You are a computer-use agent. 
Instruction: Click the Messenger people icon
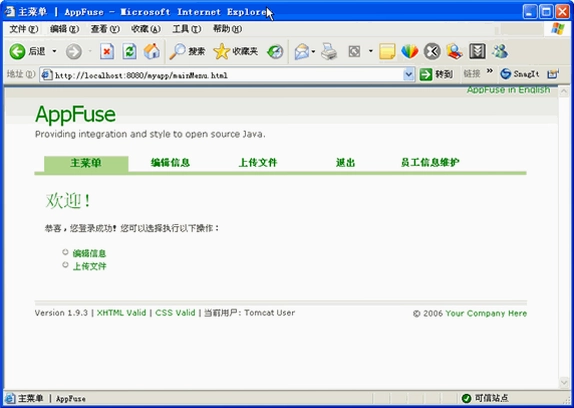pyautogui.click(x=500, y=52)
